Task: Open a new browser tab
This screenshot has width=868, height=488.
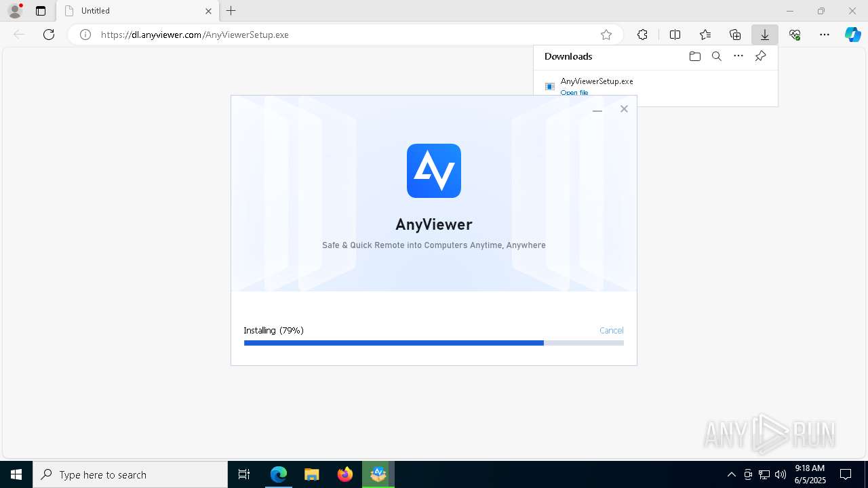Action: pos(231,11)
